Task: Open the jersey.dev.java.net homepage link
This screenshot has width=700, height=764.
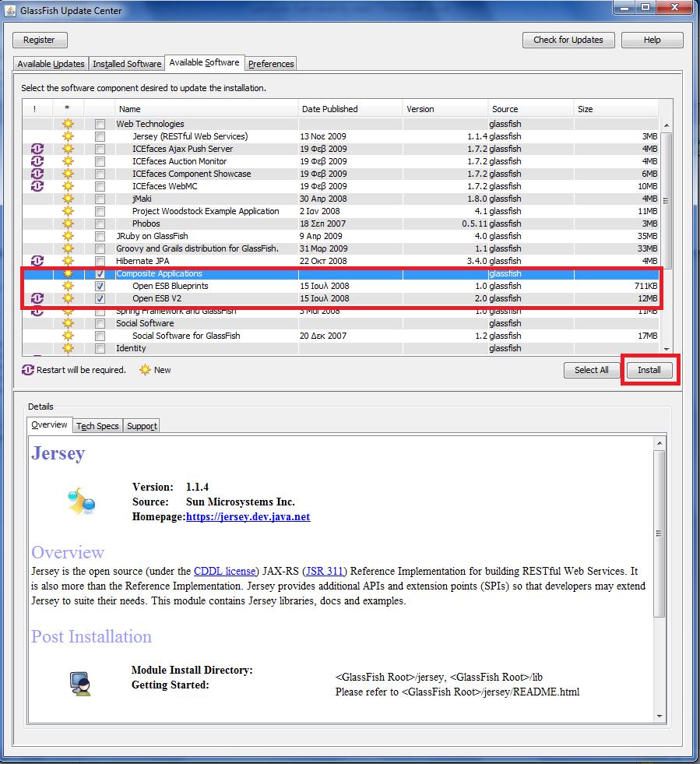Action: (248, 516)
